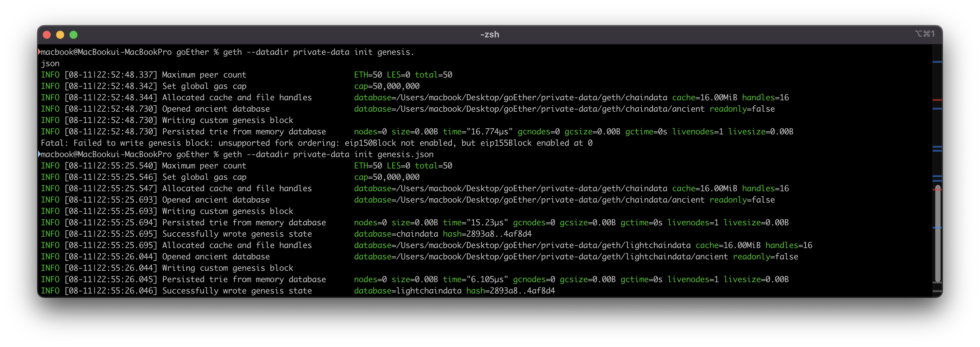The height and width of the screenshot is (347, 980).
Task: Click the terminal vertical scrollbar thumb
Action: [x=938, y=233]
